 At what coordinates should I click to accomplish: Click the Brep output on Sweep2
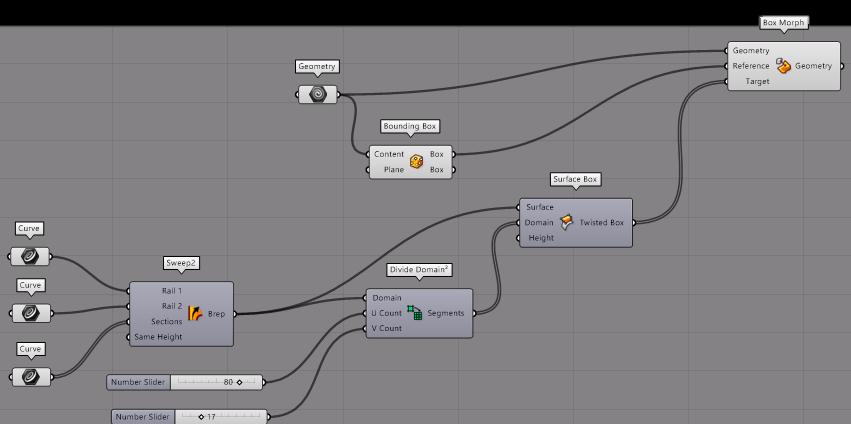pyautogui.click(x=216, y=314)
